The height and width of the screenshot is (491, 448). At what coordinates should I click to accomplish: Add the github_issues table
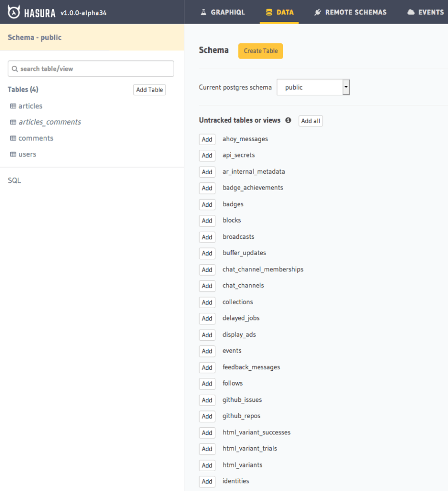(207, 400)
